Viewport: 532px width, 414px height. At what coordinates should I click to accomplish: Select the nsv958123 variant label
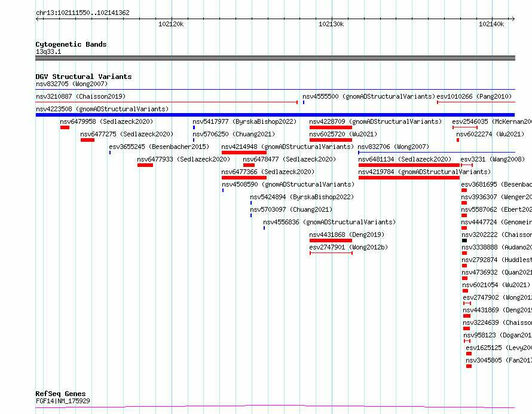[498, 335]
